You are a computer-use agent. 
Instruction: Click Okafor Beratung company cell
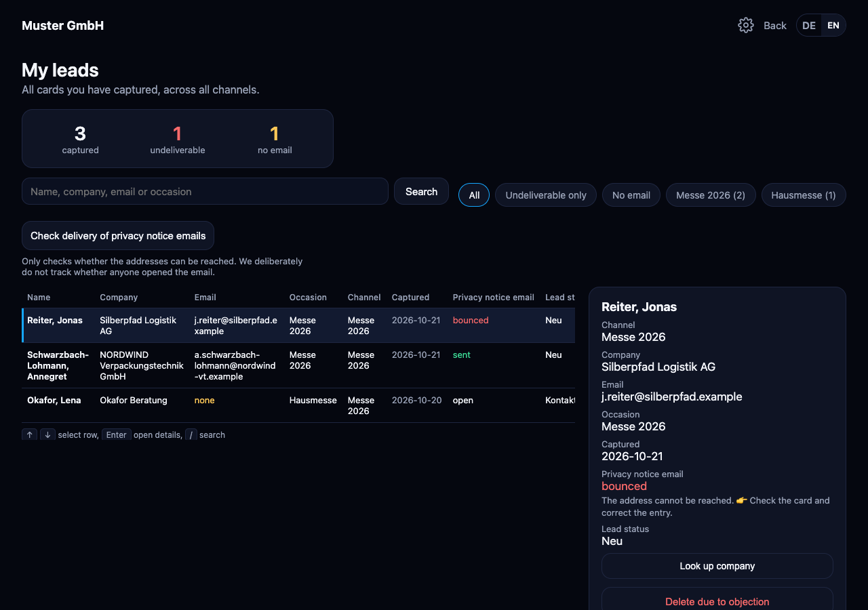pos(134,400)
